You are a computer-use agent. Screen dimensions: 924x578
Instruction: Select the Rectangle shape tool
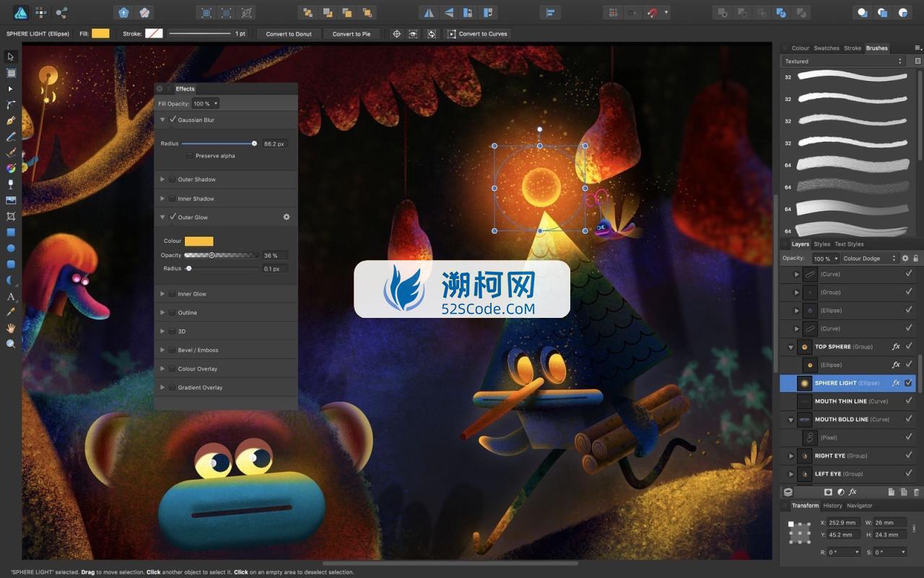11,233
